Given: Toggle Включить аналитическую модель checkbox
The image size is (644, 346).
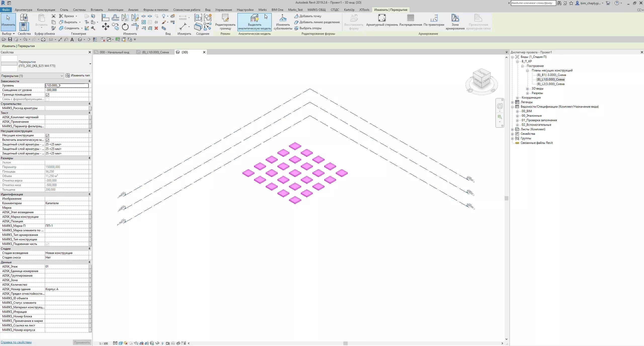Looking at the screenshot, I should pos(47,140).
